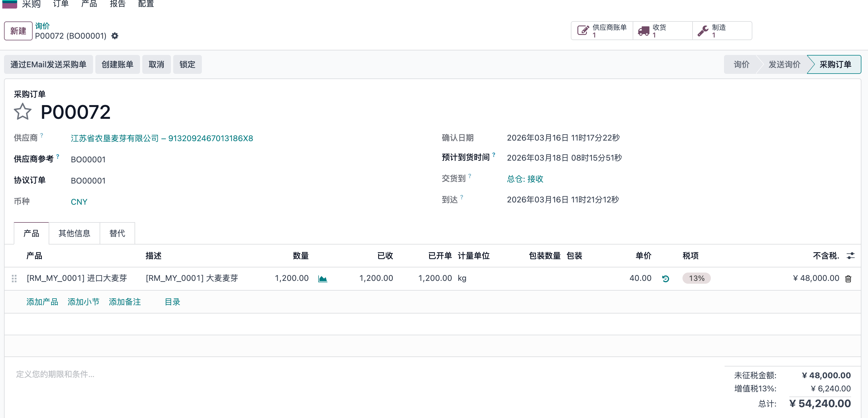Viewport: 868px width, 418px height.
Task: Click the 13% tax tag
Action: point(697,279)
